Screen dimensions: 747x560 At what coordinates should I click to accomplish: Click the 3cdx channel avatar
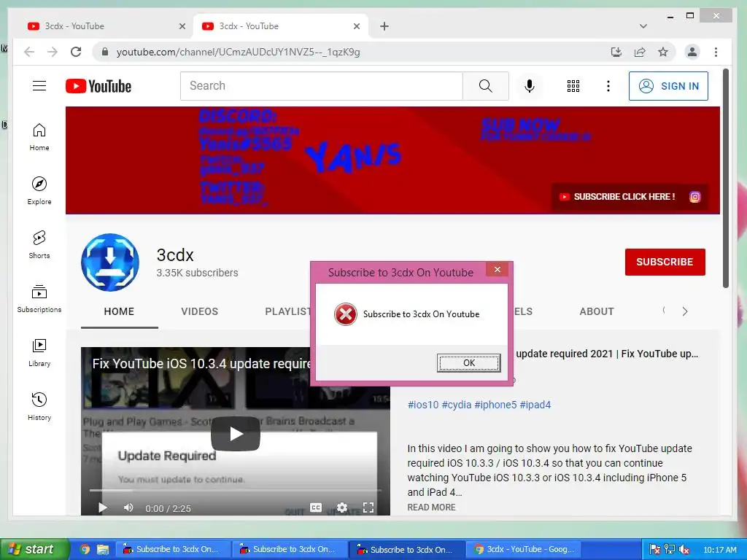(110, 262)
